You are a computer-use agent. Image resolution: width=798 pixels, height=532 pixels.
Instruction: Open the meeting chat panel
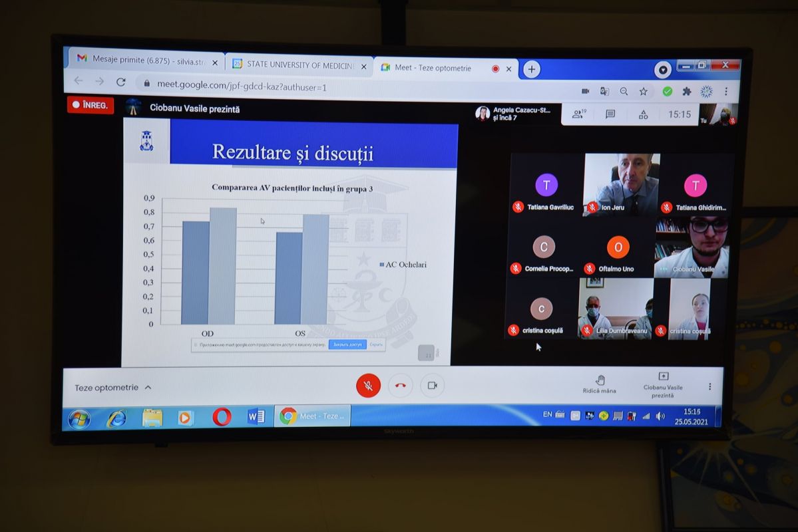pyautogui.click(x=610, y=114)
